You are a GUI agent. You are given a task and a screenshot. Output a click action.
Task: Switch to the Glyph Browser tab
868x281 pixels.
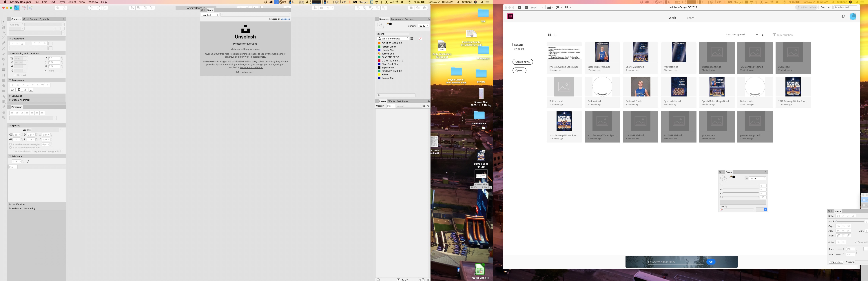click(31, 19)
